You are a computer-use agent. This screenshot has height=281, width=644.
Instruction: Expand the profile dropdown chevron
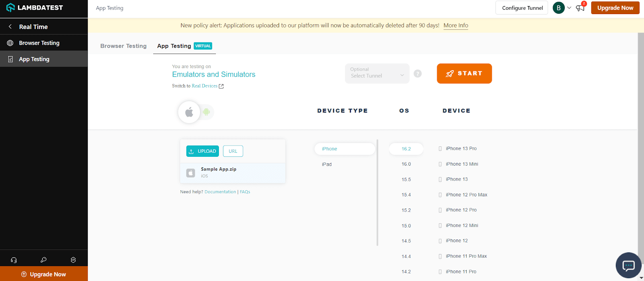tap(569, 8)
